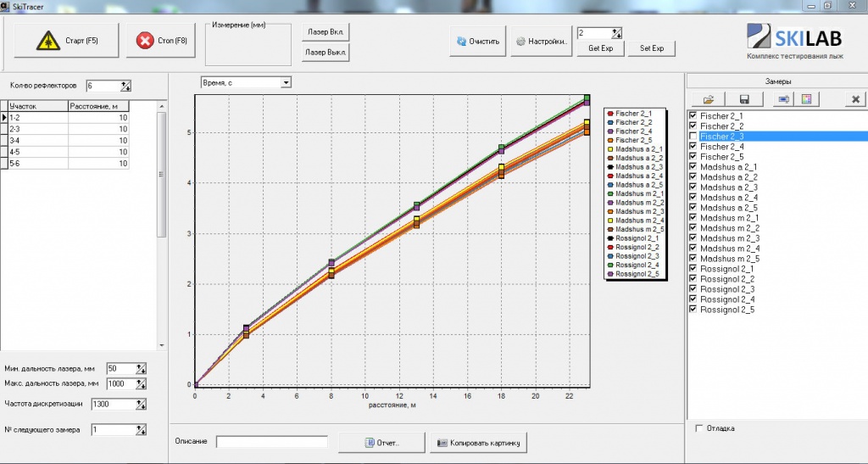The width and height of the screenshot is (868, 464).
Task: Click the Очистить clear button
Action: (x=478, y=41)
